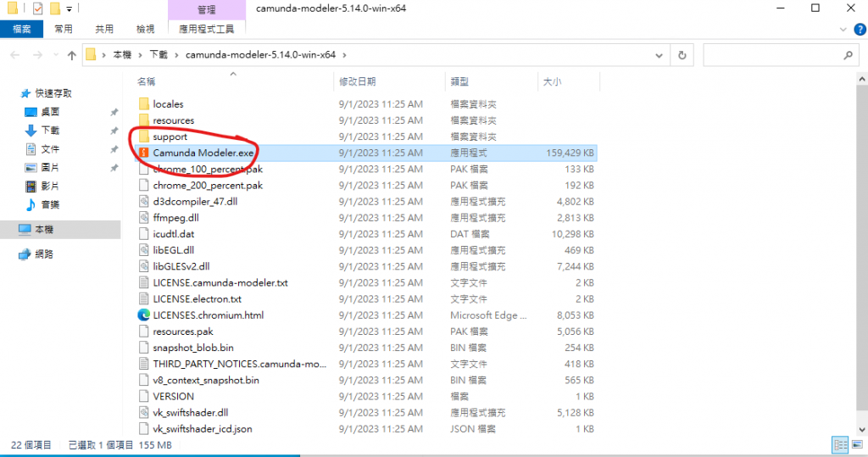Sort by the 修改日期 column header
The image size is (868, 457).
pyautogui.click(x=358, y=81)
